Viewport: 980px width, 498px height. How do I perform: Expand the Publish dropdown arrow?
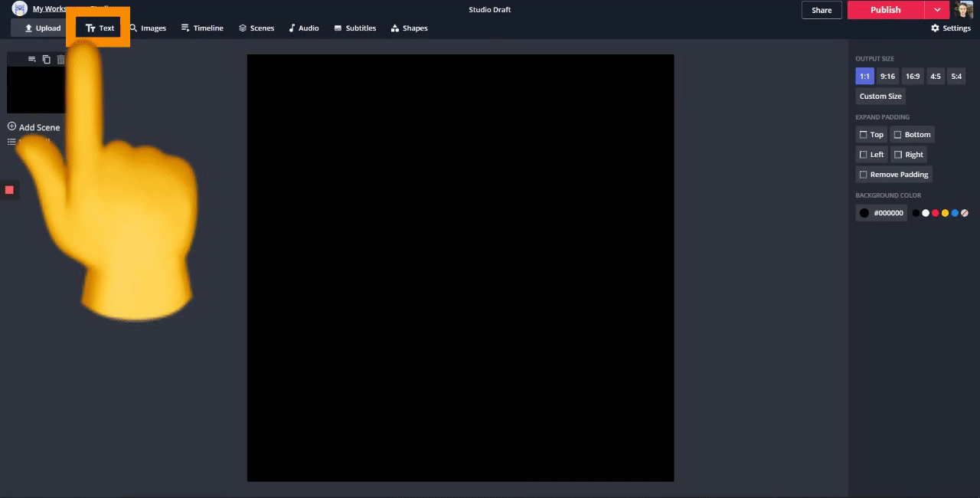[937, 10]
